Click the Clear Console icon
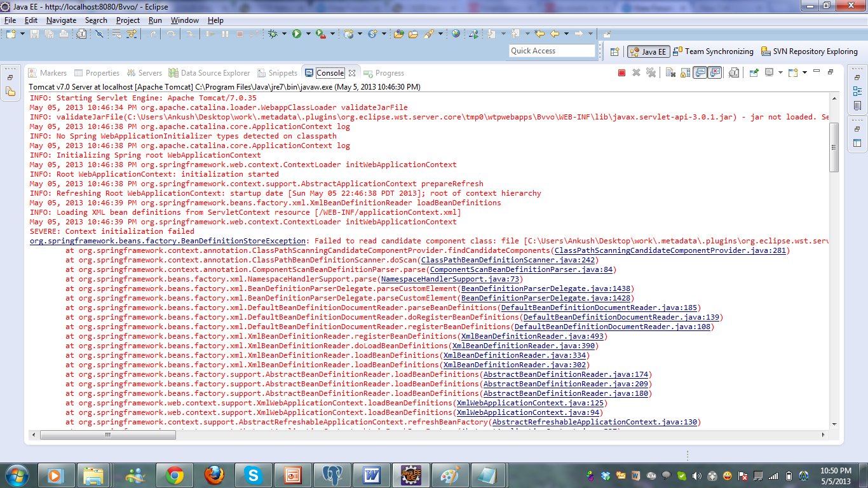Viewport: 868px width, 488px height. click(669, 73)
